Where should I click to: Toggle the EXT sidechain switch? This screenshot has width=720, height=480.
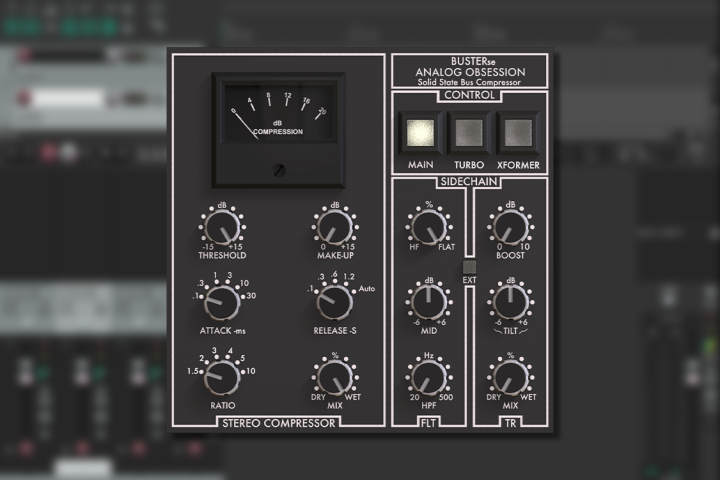coord(469,267)
